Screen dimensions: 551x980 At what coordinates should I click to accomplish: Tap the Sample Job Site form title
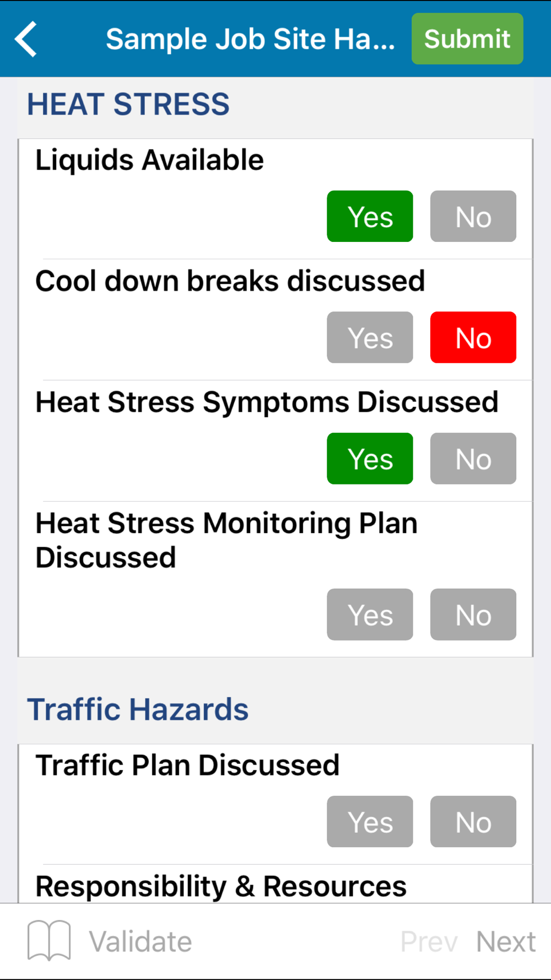[x=250, y=39]
